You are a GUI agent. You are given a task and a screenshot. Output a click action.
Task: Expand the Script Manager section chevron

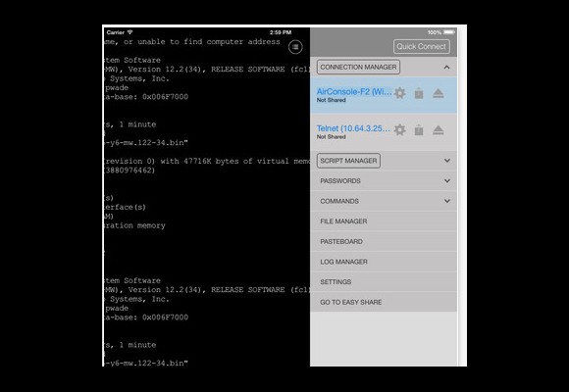tap(447, 161)
